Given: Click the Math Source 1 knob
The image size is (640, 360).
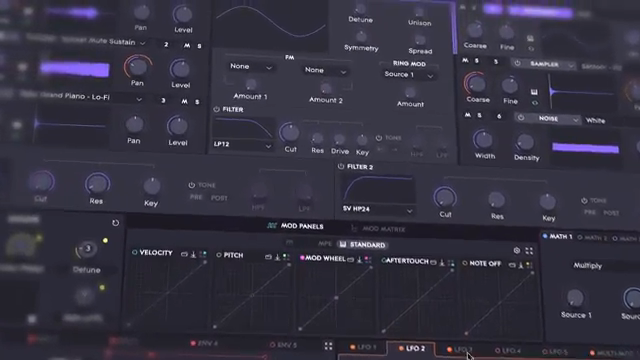Looking at the screenshot, I should 575,298.
